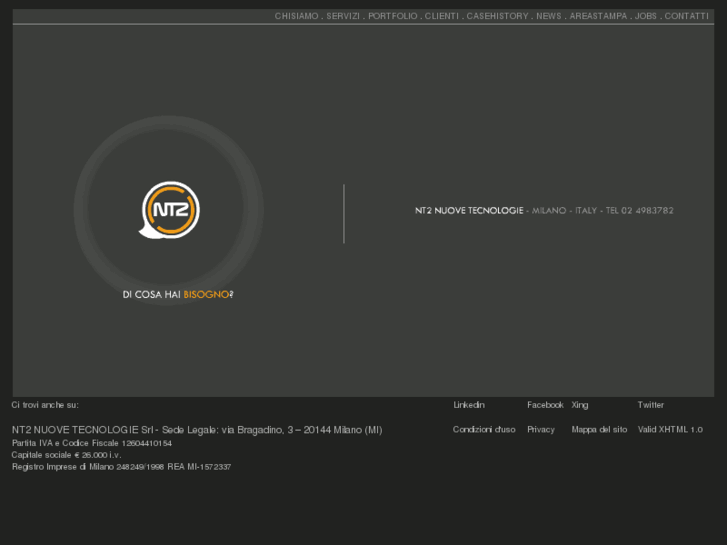Click the NT2 speech-bubble logo

point(170,210)
